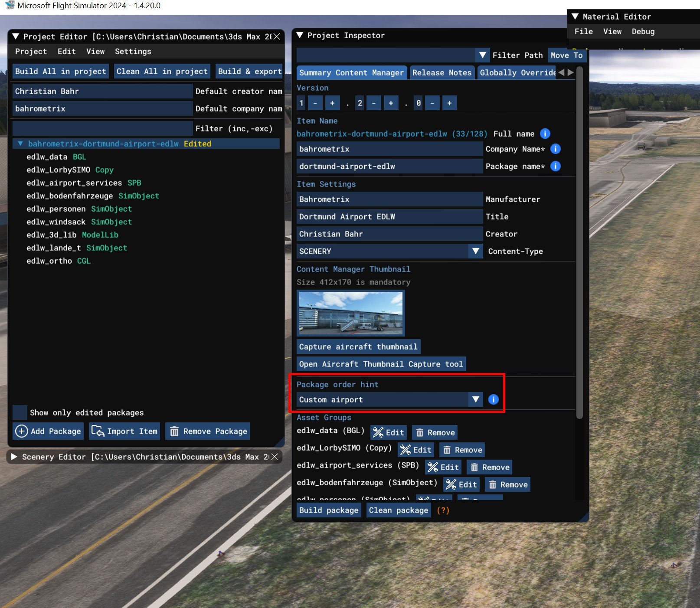The image size is (700, 608).
Task: Click Edit icon for edlw_data (BGL)
Action: [x=378, y=432]
